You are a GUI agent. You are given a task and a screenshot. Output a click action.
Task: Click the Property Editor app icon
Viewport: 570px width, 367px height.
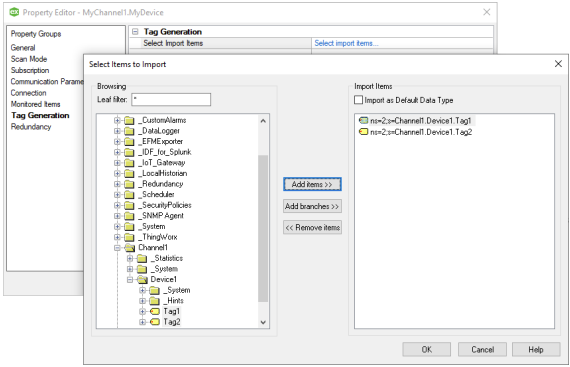14,12
